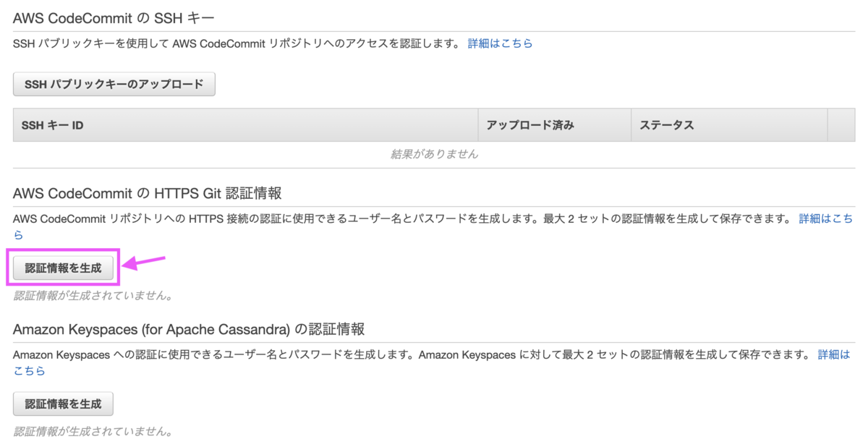This screenshot has height=447, width=868.
Task: Click 認証情報を生成 button under Amazon Keyspaces
Action: pyautogui.click(x=64, y=404)
